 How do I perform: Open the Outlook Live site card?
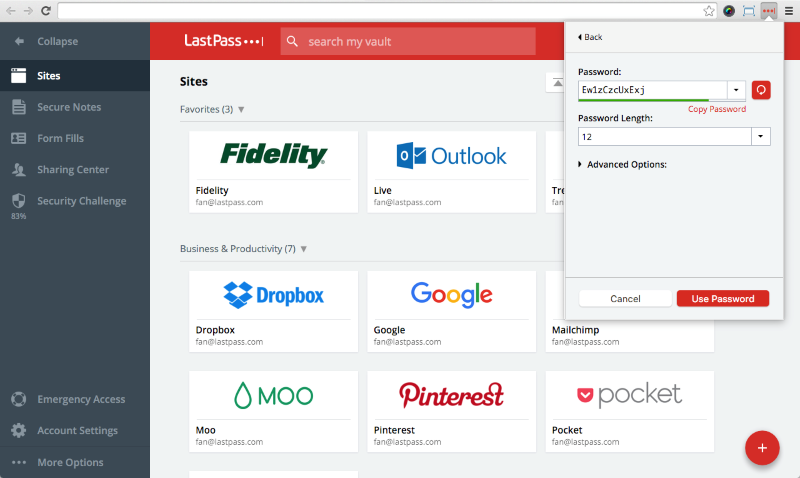tap(452, 172)
